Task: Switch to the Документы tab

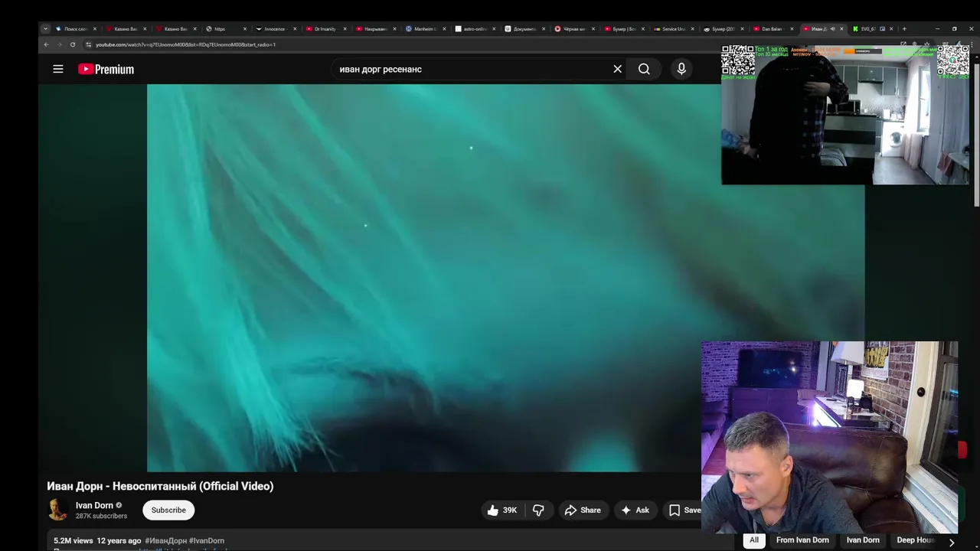Action: tap(523, 29)
